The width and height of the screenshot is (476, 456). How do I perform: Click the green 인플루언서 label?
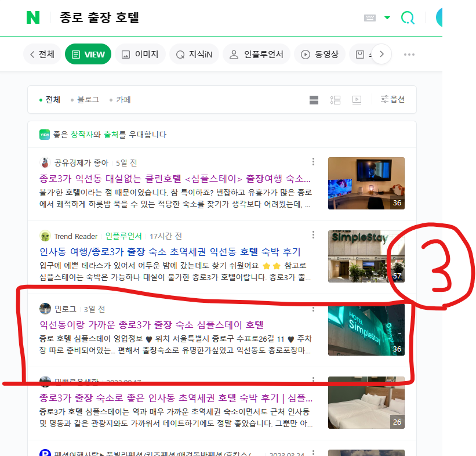tap(123, 236)
